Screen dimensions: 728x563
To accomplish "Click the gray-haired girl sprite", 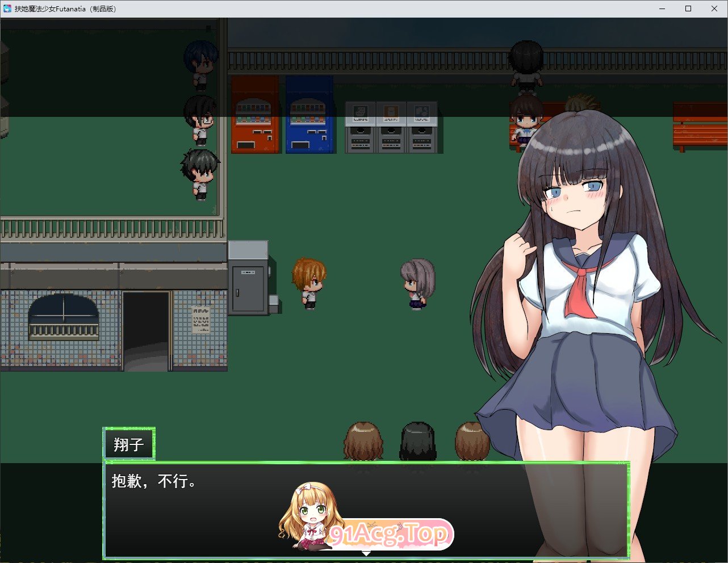I will tap(417, 284).
